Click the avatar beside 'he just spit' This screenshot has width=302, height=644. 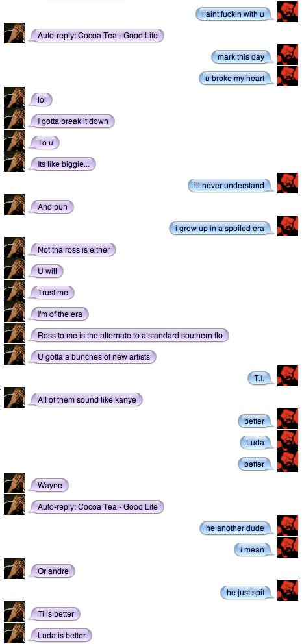(x=288, y=590)
